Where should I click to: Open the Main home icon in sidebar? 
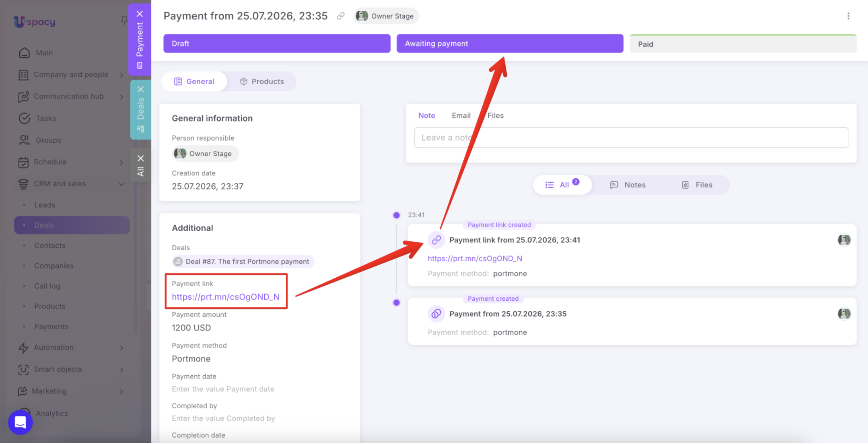tap(24, 53)
